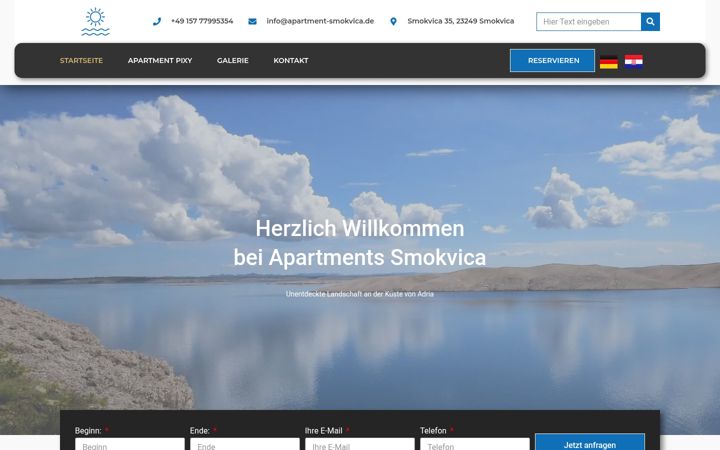The width and height of the screenshot is (720, 450).
Task: Click the Jetzt anfragen button
Action: [590, 443]
